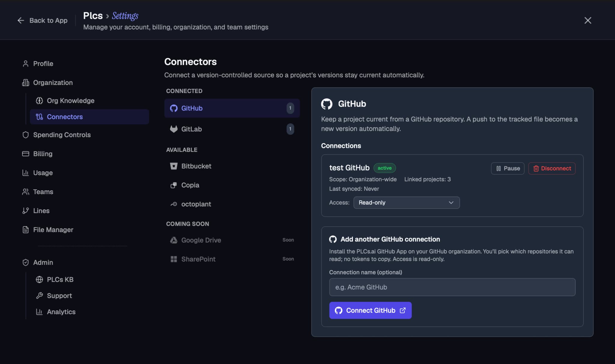Click the Support wrench icon
615x364 pixels.
point(39,296)
